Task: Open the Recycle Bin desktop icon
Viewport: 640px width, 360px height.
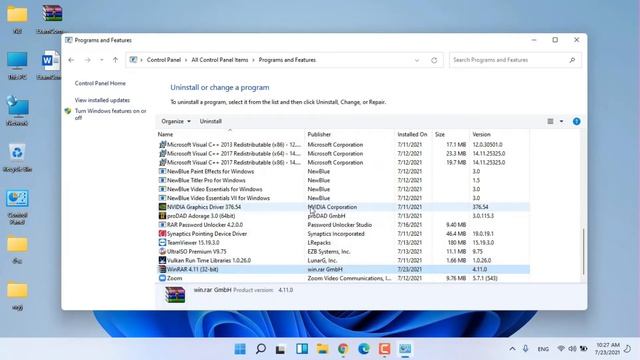Action: pyautogui.click(x=17, y=157)
